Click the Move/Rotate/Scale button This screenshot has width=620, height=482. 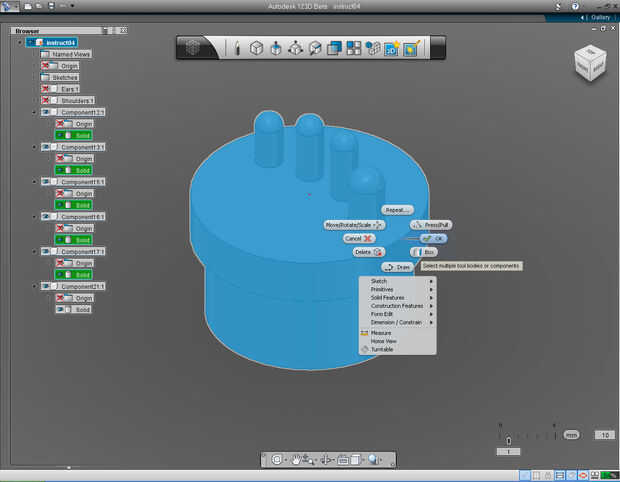point(354,225)
